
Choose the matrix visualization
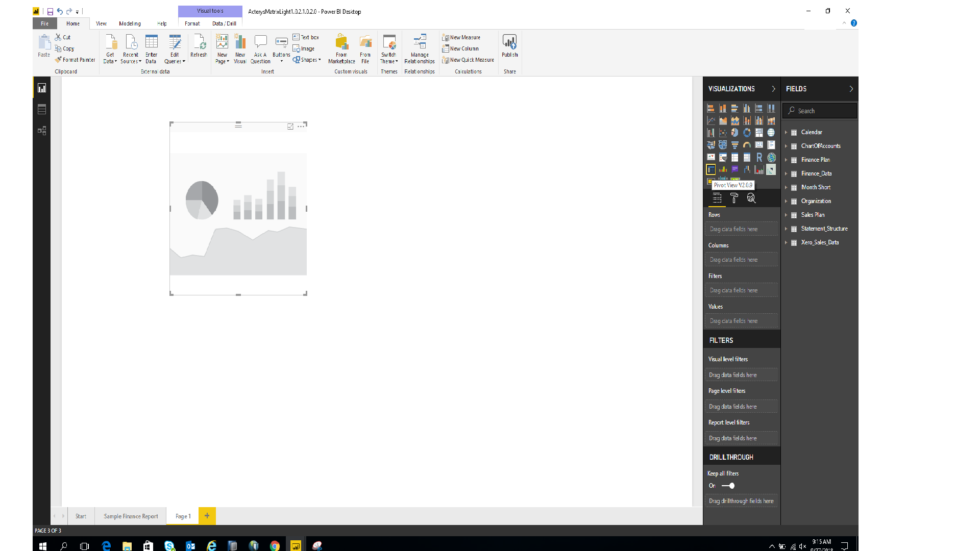pyautogui.click(x=747, y=157)
